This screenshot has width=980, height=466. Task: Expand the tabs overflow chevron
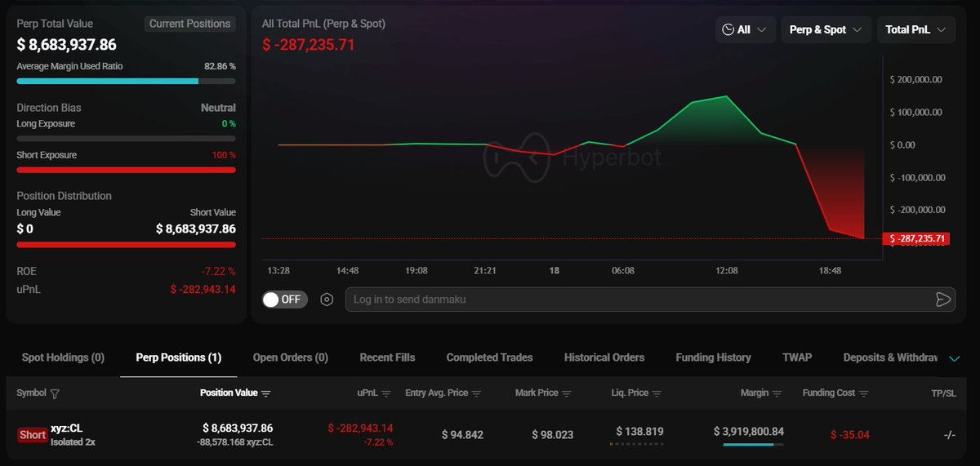click(954, 357)
